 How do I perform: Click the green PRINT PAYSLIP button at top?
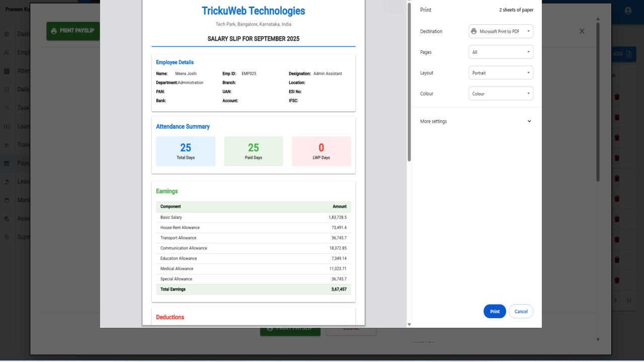73,31
